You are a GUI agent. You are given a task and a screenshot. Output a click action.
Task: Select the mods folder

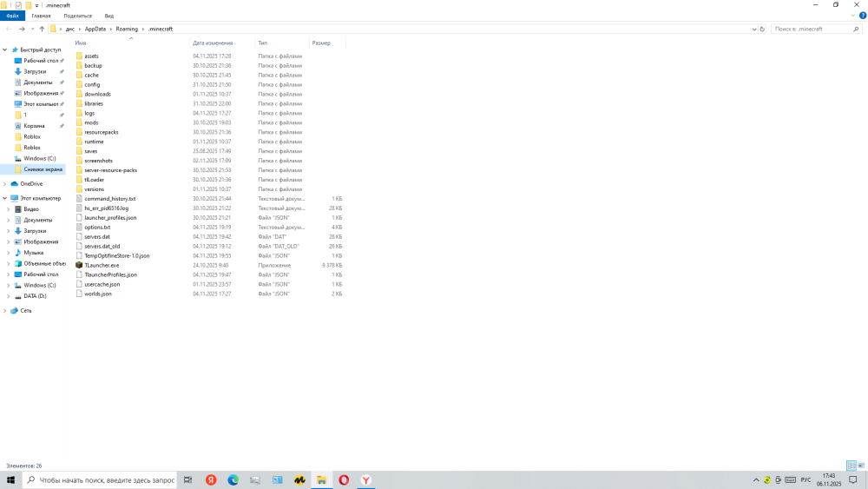91,122
